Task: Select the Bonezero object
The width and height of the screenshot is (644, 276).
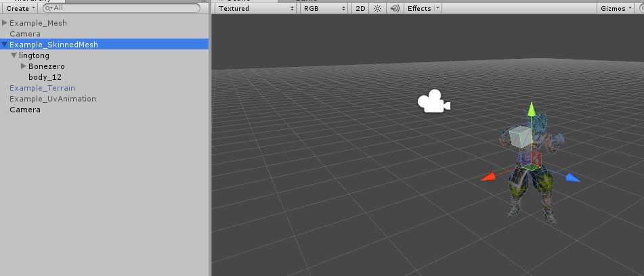Action: click(x=47, y=66)
